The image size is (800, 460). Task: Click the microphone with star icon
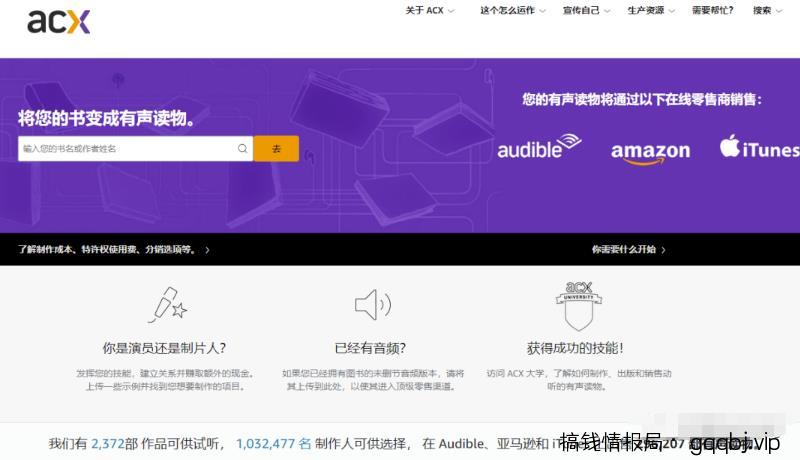(x=168, y=305)
